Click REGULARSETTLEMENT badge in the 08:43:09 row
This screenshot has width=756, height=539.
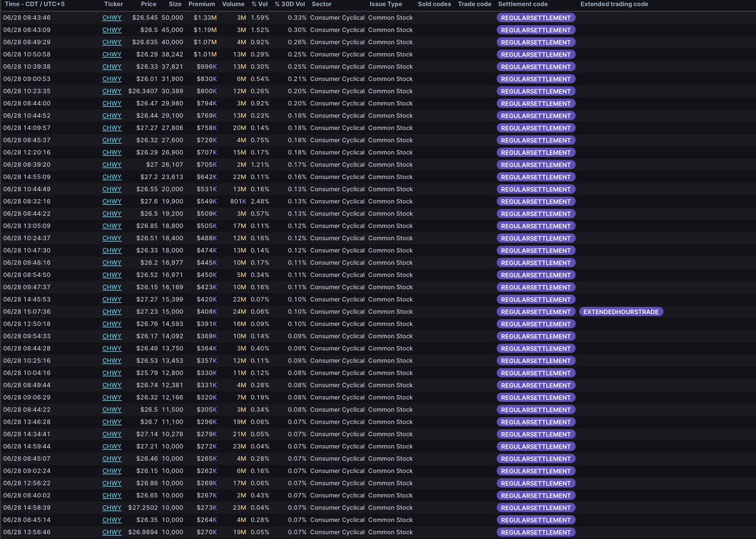tap(536, 30)
